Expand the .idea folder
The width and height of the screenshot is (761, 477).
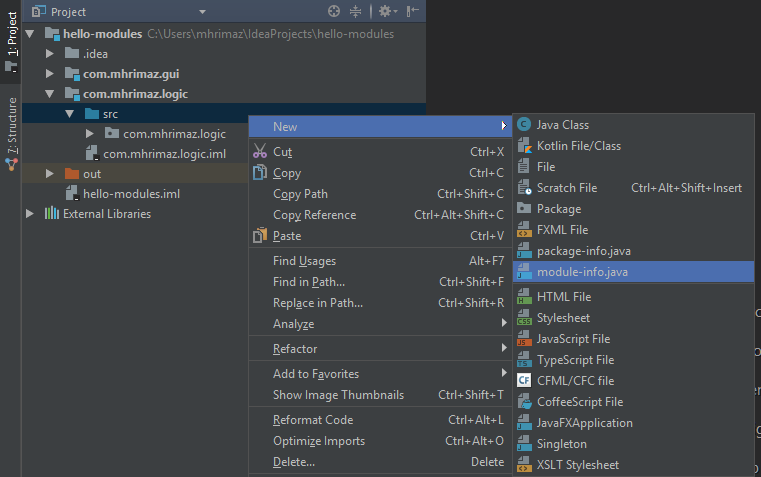(50, 53)
